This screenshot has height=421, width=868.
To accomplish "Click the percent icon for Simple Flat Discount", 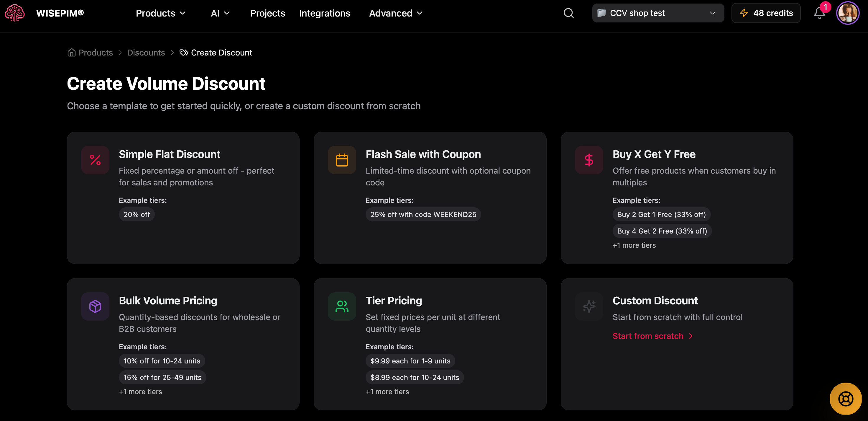I will [95, 160].
